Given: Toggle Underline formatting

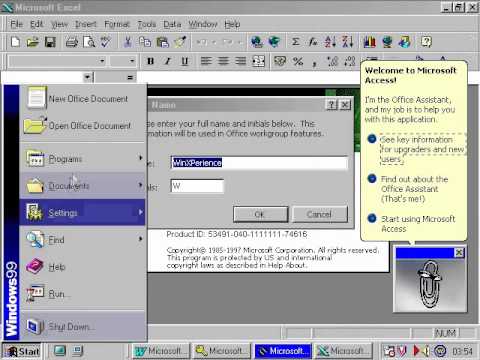Looking at the screenshot, I should (185, 61).
